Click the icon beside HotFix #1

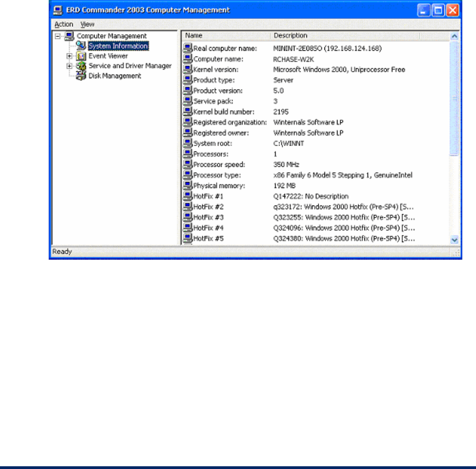[x=188, y=196]
